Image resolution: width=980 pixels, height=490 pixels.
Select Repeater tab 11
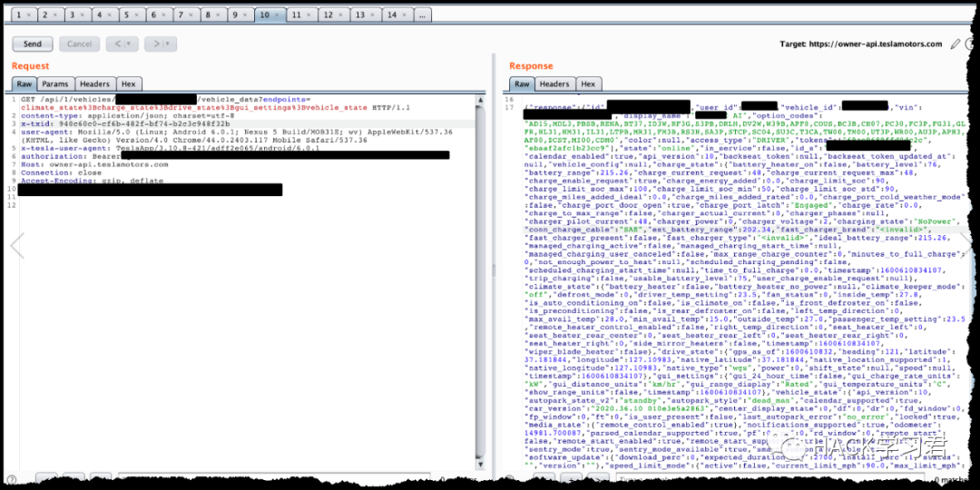point(296,15)
